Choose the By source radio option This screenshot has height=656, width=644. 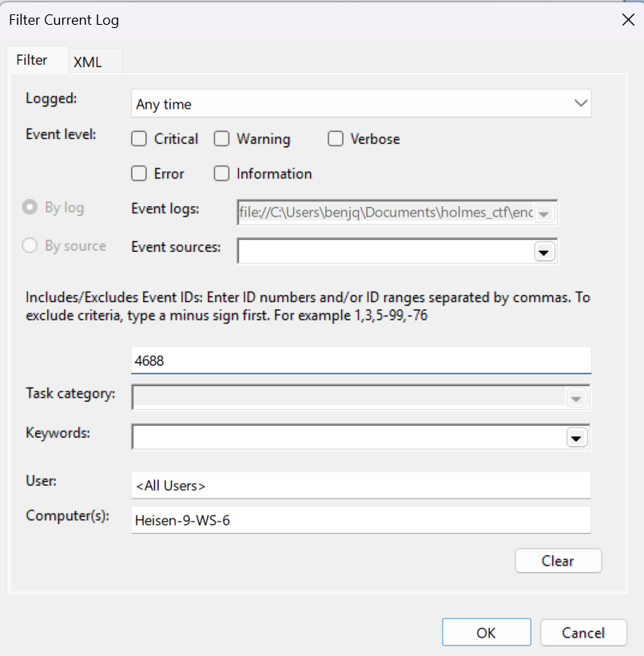(x=30, y=246)
